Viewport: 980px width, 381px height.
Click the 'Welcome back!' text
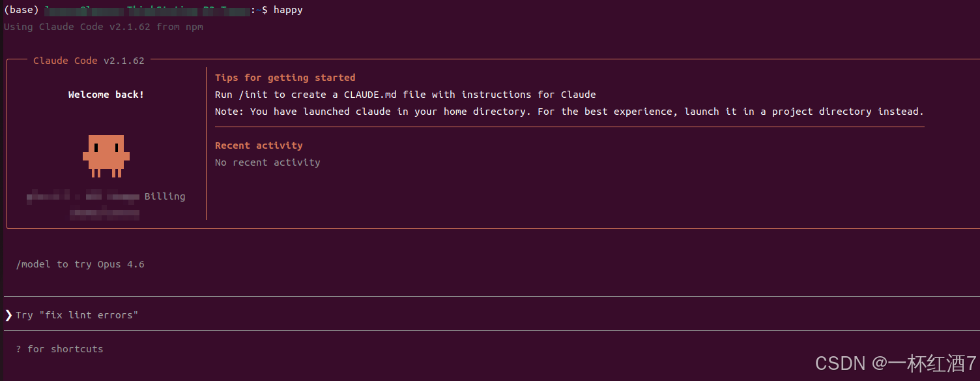106,95
